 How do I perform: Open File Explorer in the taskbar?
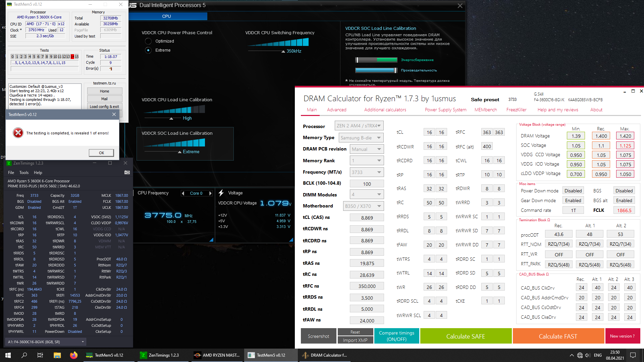click(57, 355)
